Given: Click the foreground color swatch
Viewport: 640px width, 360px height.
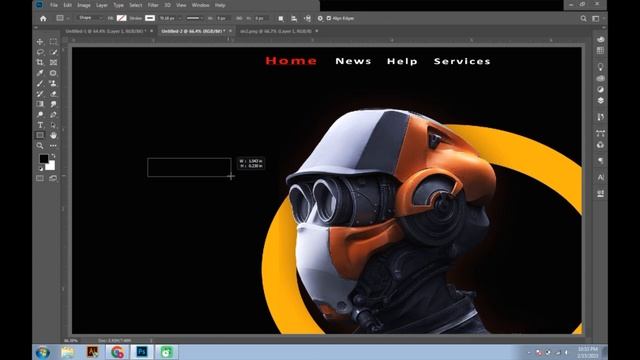Looking at the screenshot, I should tap(43, 158).
